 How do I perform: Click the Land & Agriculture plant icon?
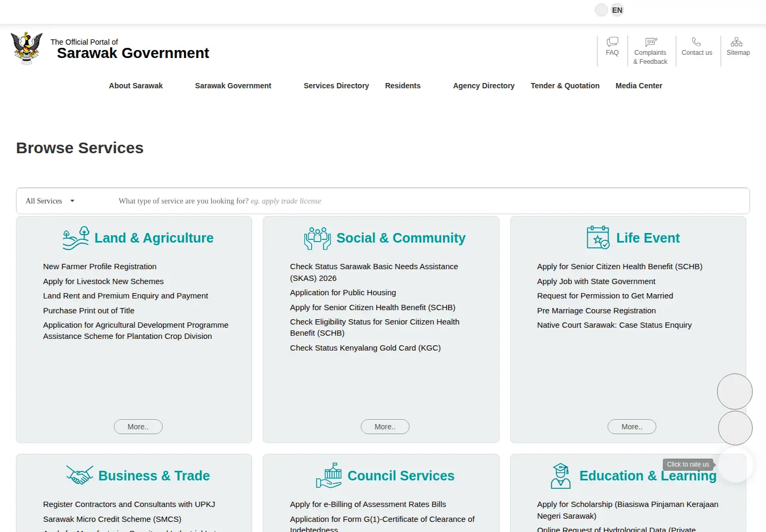point(76,238)
